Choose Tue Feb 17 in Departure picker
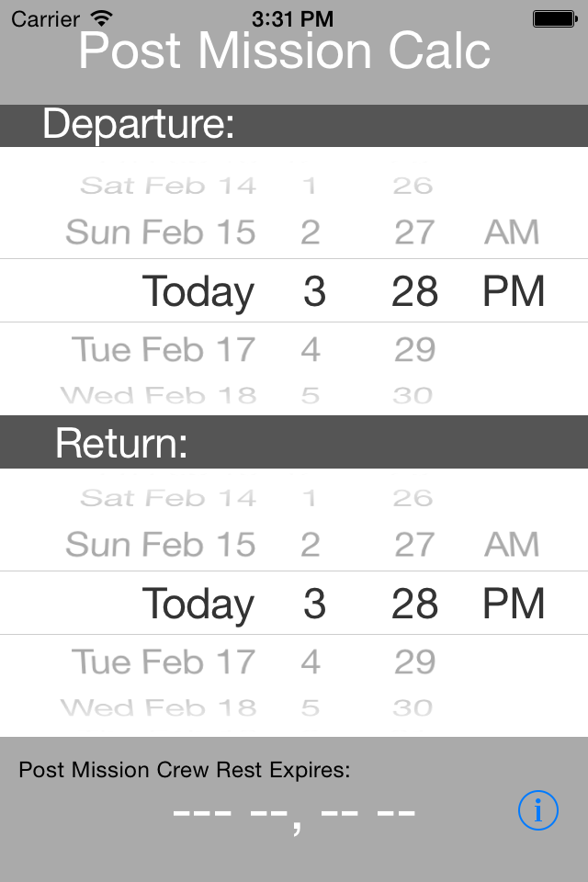This screenshot has height=882, width=588. tap(164, 350)
